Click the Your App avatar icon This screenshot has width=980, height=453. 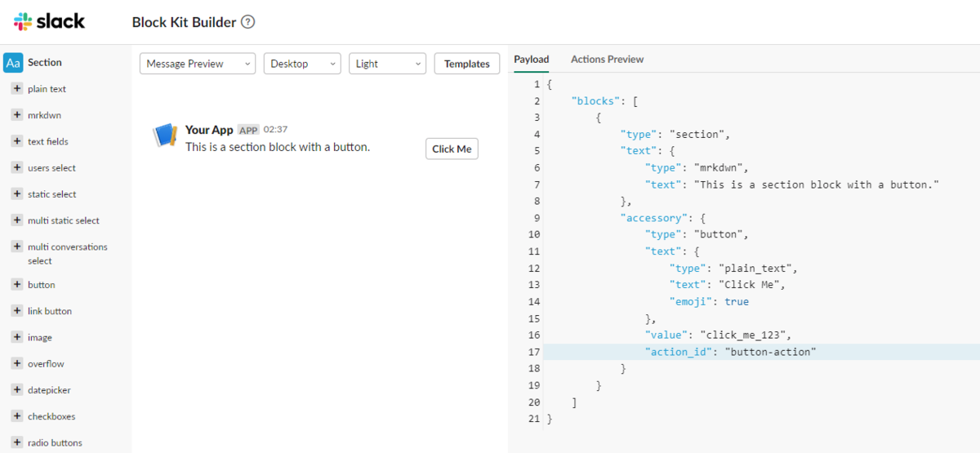pyautogui.click(x=166, y=135)
